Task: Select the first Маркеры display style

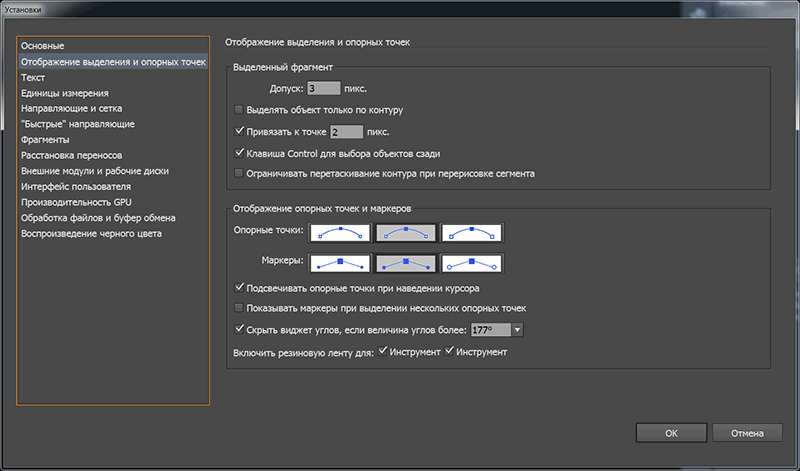Action: click(340, 264)
